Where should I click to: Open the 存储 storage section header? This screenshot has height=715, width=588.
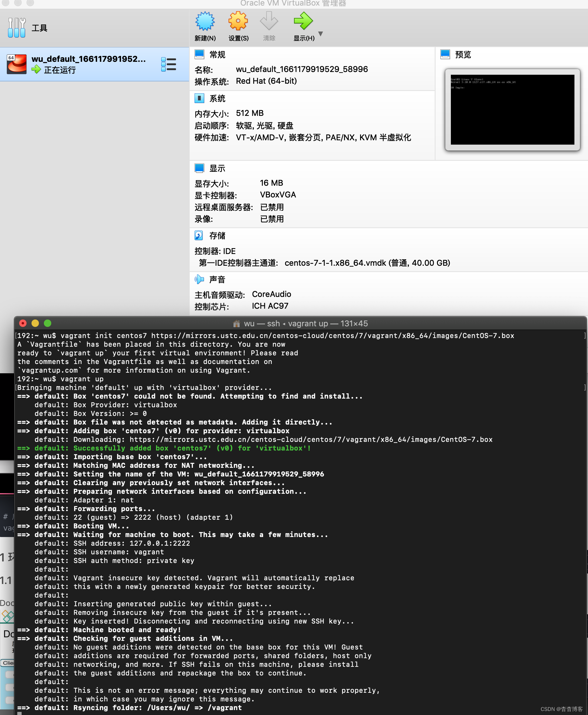[217, 235]
